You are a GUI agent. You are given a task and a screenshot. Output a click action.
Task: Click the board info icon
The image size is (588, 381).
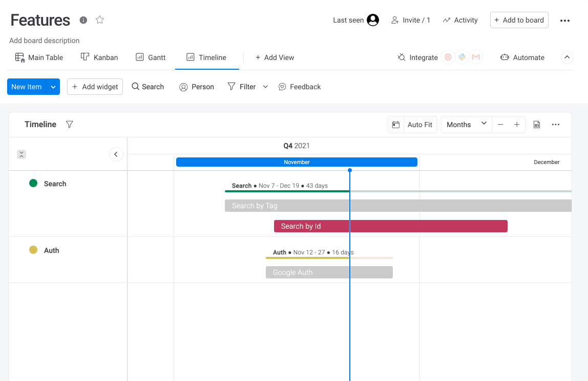pyautogui.click(x=83, y=20)
